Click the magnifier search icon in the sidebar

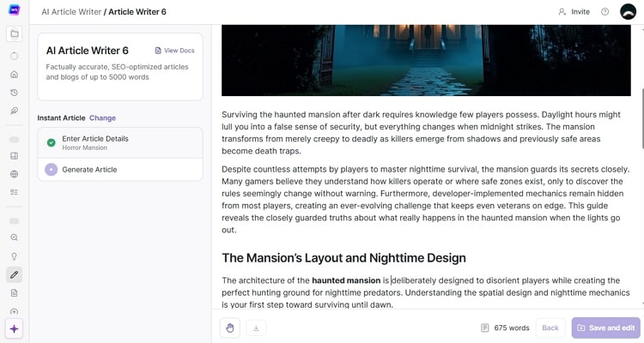coord(14,238)
